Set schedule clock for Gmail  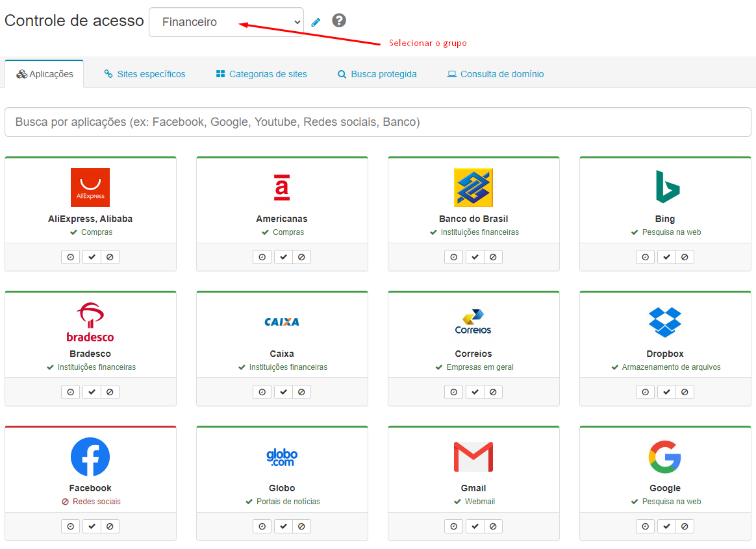[x=454, y=526]
